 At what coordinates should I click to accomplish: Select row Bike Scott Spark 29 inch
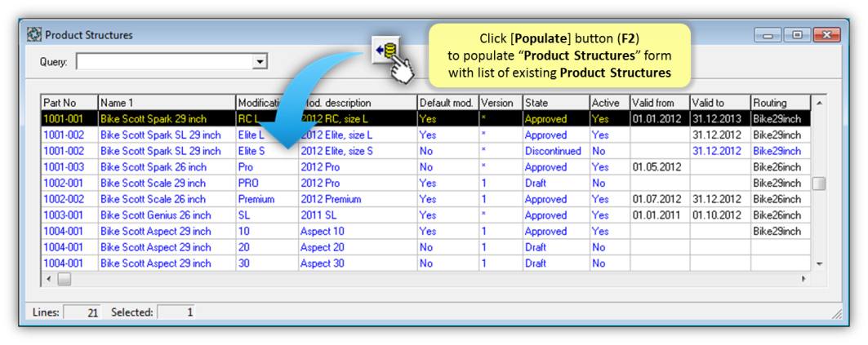tap(426, 118)
